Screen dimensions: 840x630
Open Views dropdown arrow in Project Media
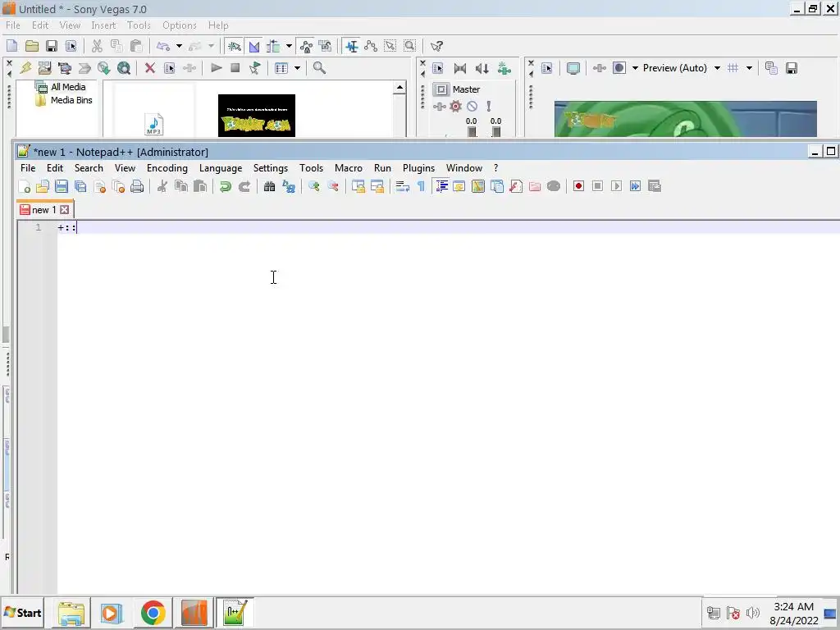[x=297, y=68]
